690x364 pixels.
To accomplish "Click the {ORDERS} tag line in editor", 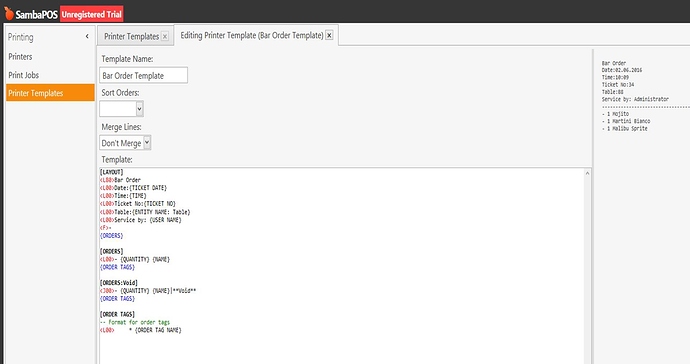I will (x=112, y=236).
